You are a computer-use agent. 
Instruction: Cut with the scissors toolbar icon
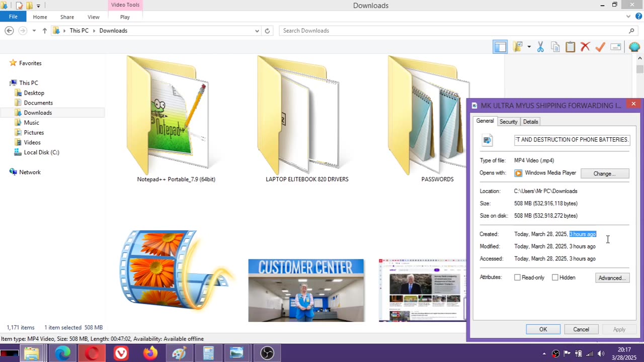[540, 47]
